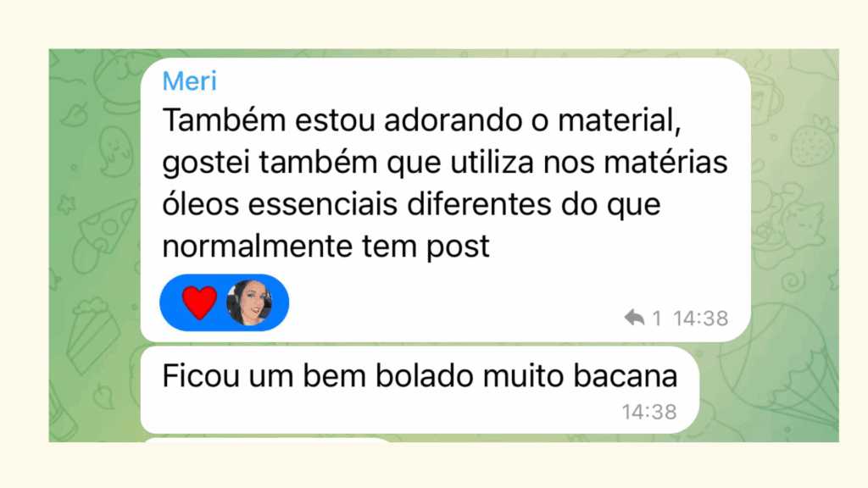Image resolution: width=868 pixels, height=488 pixels.
Task: Click the ghost doodle on left wallpaper
Action: click(x=114, y=151)
